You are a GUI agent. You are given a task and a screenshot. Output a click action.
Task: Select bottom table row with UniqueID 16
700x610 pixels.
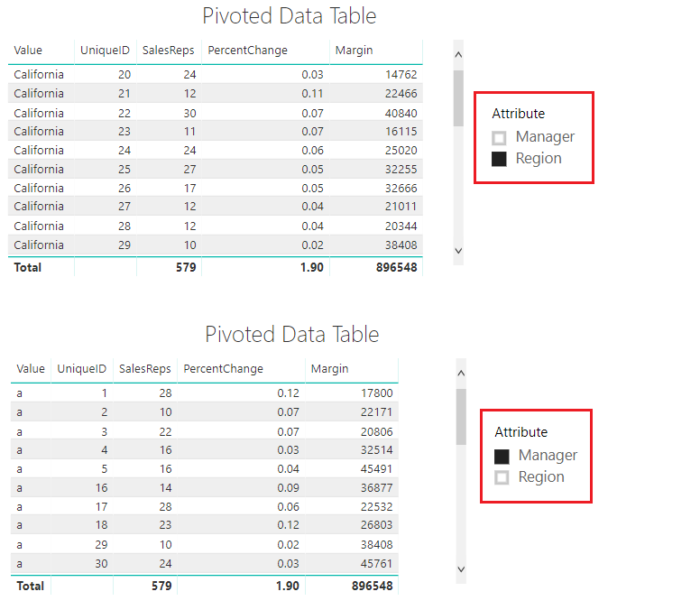(x=205, y=487)
